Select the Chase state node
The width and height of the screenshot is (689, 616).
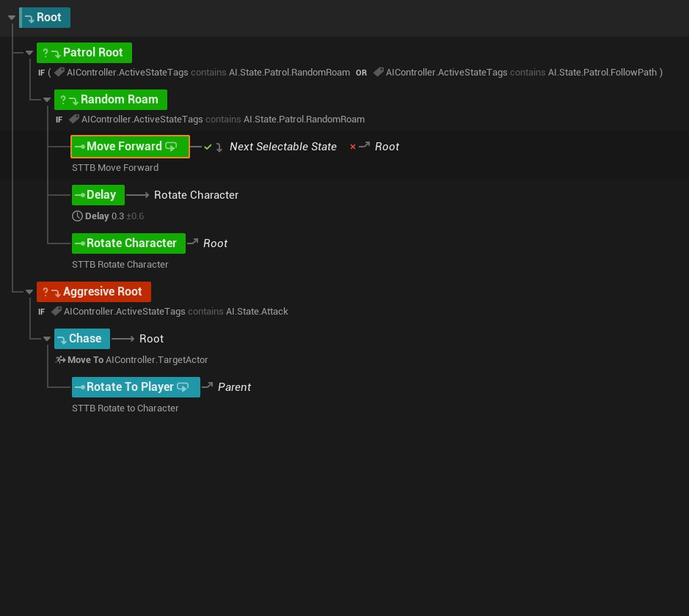tap(82, 339)
